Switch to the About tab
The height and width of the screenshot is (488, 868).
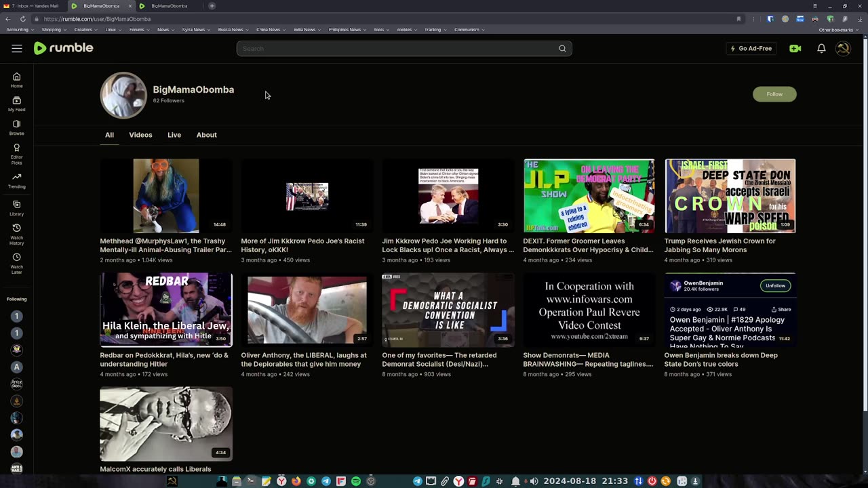tap(207, 135)
